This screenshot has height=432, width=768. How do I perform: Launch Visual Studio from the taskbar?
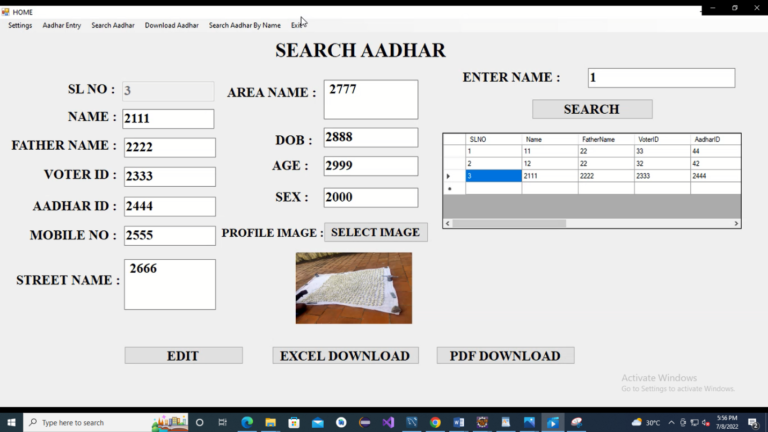(x=388, y=422)
